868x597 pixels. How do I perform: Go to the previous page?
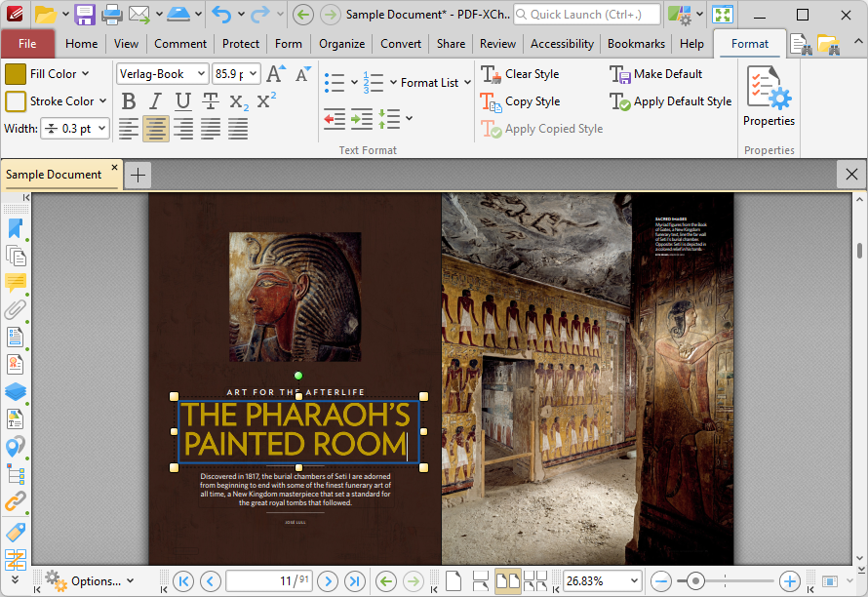coord(210,581)
